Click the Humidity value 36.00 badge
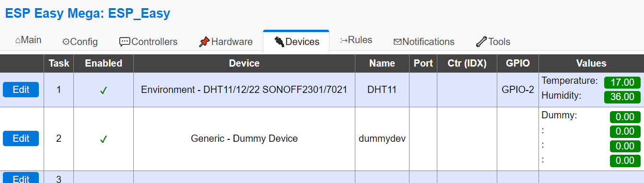The height and width of the screenshot is (183, 644). tap(622, 97)
